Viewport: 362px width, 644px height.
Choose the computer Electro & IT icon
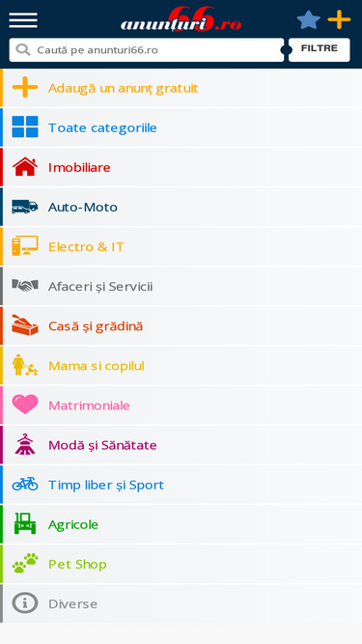click(x=25, y=246)
